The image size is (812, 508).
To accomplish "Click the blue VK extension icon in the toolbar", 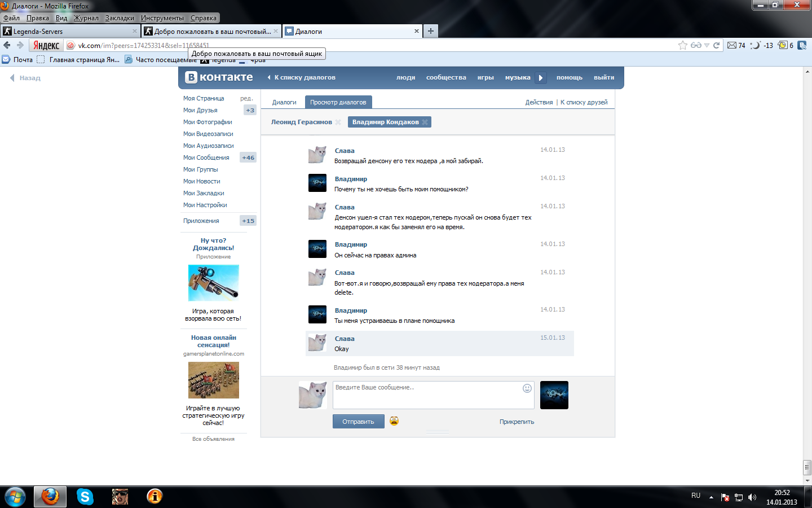I will click(802, 45).
